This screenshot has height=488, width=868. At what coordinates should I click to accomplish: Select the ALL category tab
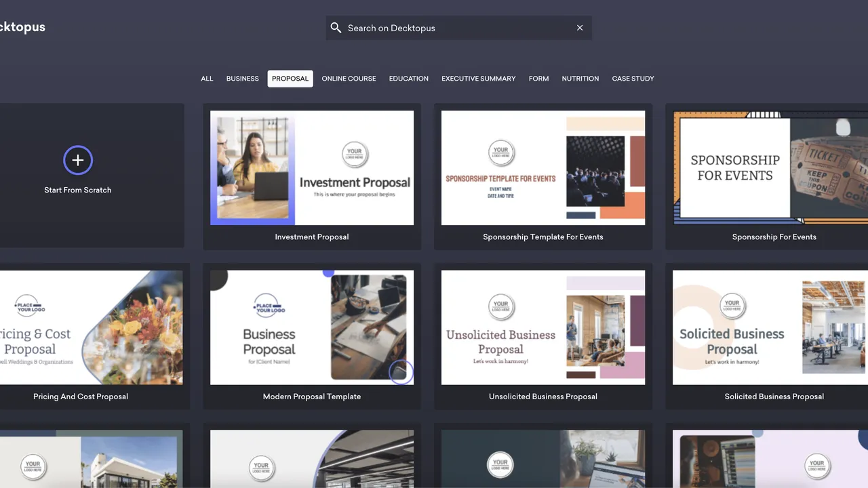(x=207, y=79)
